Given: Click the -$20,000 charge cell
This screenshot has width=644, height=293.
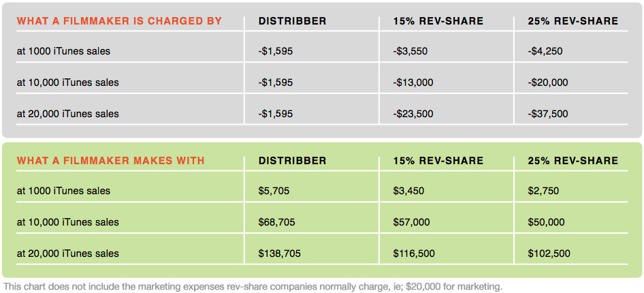Looking at the screenshot, I should [x=548, y=82].
